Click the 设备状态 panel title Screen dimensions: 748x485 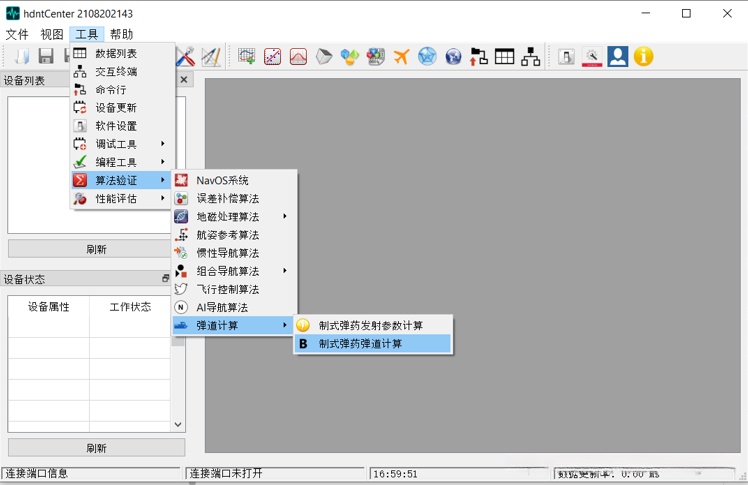pos(24,279)
